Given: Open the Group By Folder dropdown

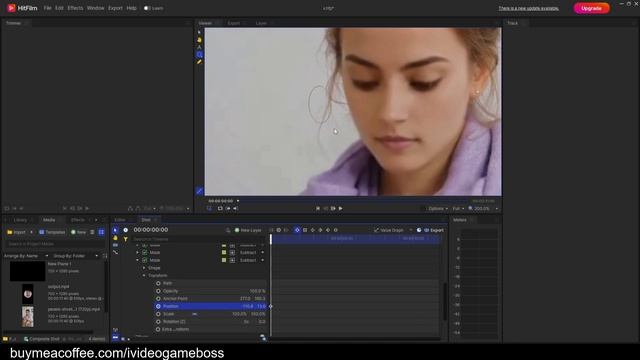Looking at the screenshot, I should (x=76, y=256).
